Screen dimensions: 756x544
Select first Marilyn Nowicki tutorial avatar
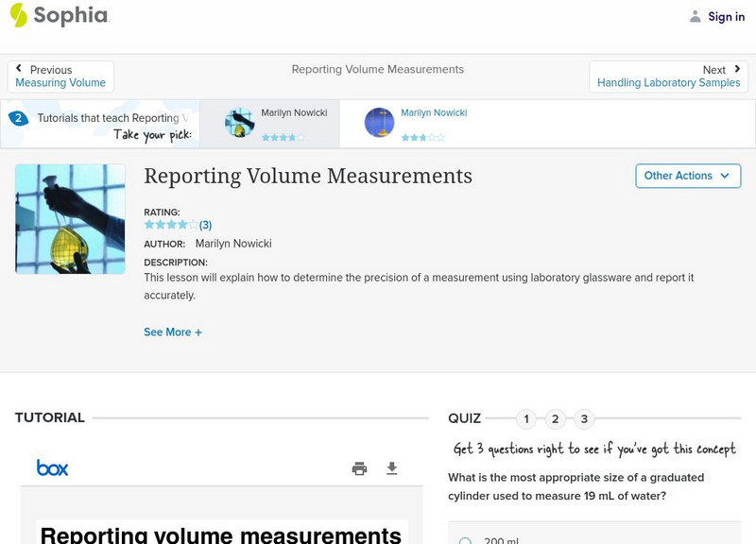(239, 123)
